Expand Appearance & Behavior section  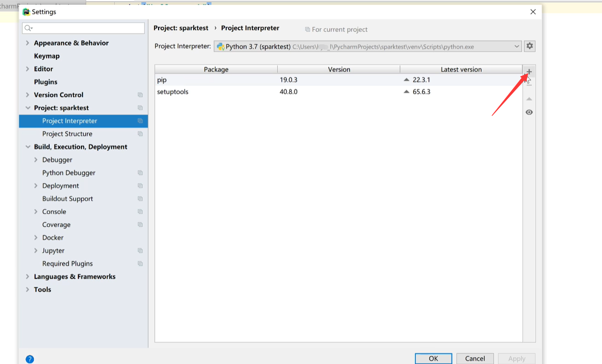(x=27, y=43)
